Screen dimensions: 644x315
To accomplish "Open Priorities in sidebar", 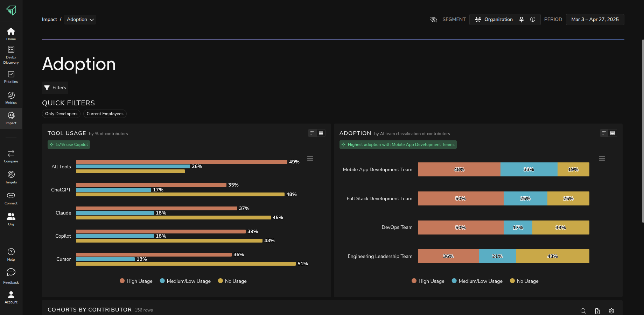I will point(11,77).
